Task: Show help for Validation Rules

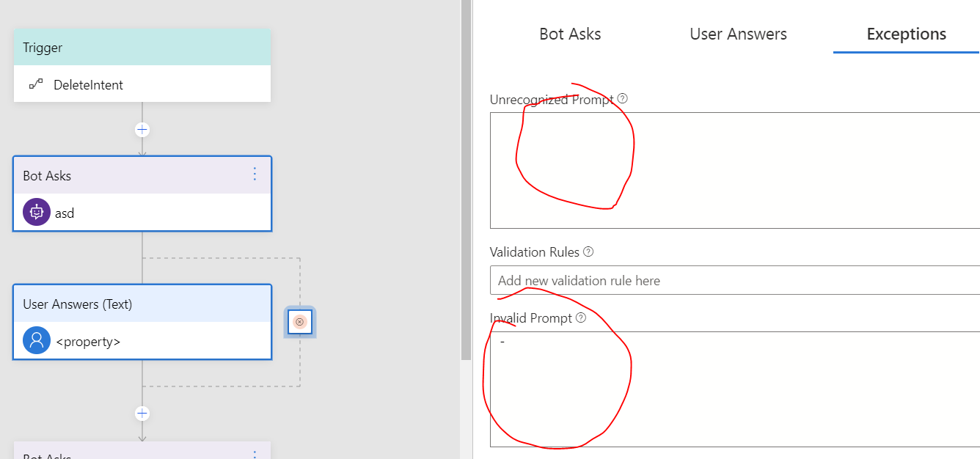Action: coord(588,251)
